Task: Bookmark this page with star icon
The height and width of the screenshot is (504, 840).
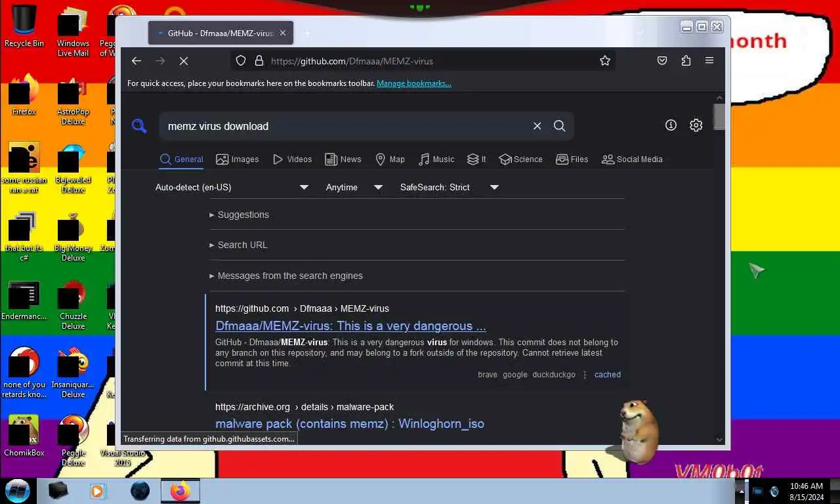Action: point(605,60)
